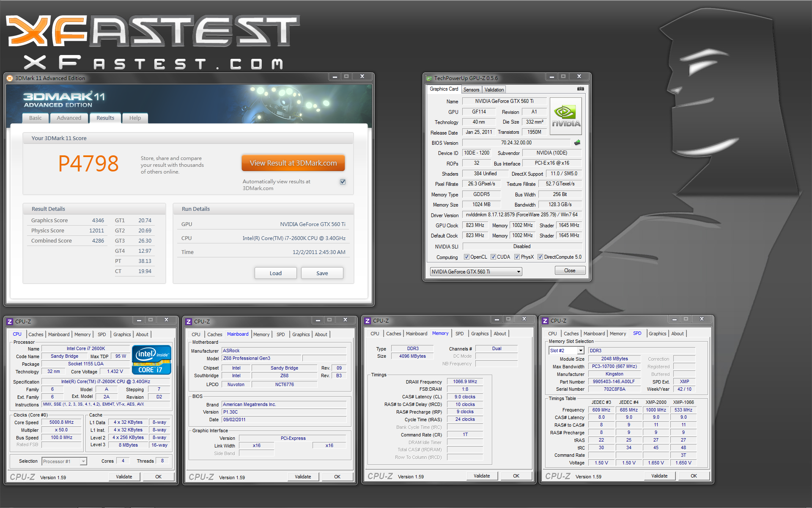Click the mainboard Model Z68 Professional Gen3 field
This screenshot has height=508, width=812.
pyautogui.click(x=261, y=358)
